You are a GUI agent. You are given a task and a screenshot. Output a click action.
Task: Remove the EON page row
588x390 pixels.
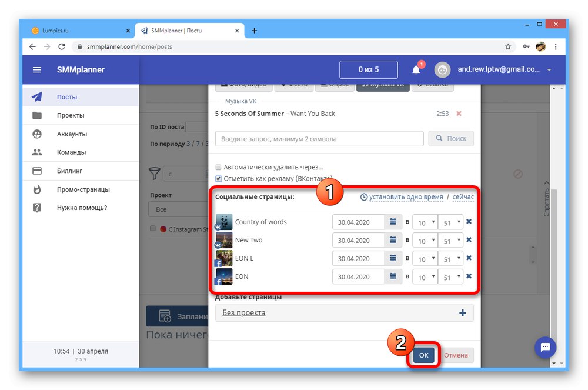tap(469, 276)
